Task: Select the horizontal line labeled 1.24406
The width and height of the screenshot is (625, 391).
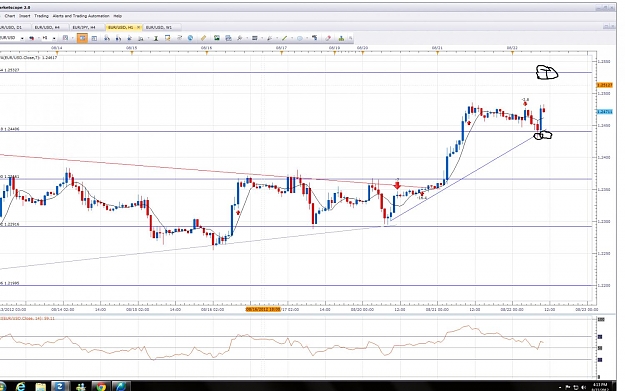Action: pos(296,132)
